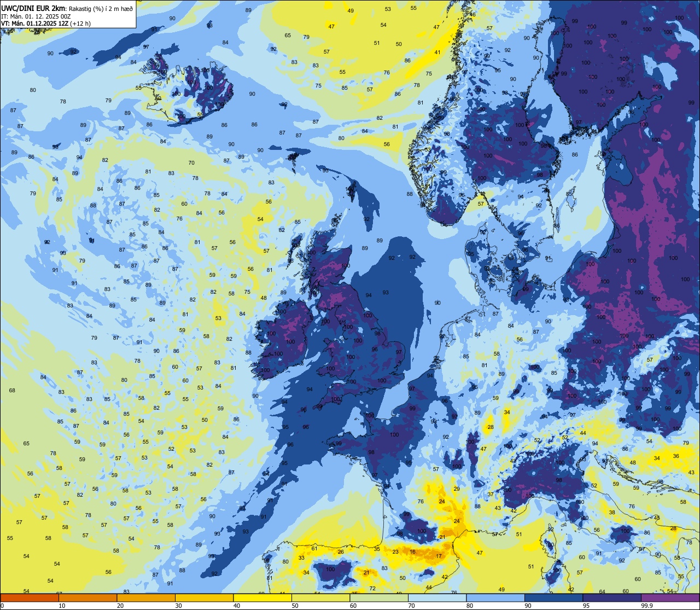Click the humidity value '23' on the map
Viewport: 700px width, 610px height.
click(395, 551)
